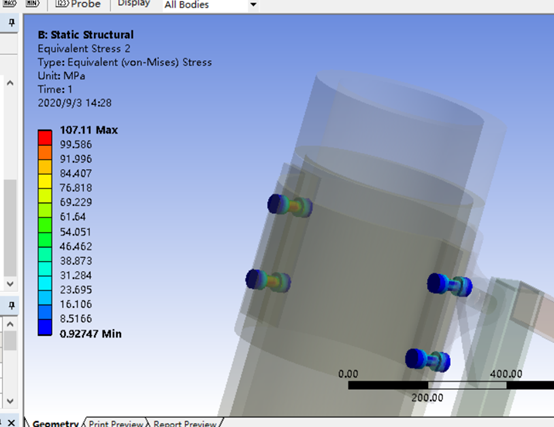554x427 pixels.
Task: Click the '91.996' legend value
Action: point(76,159)
